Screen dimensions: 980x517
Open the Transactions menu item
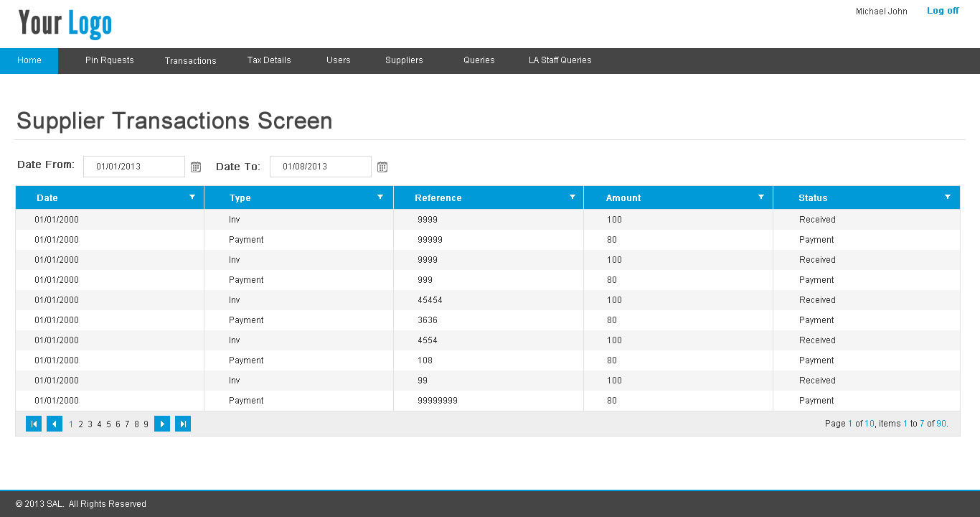[x=190, y=60]
